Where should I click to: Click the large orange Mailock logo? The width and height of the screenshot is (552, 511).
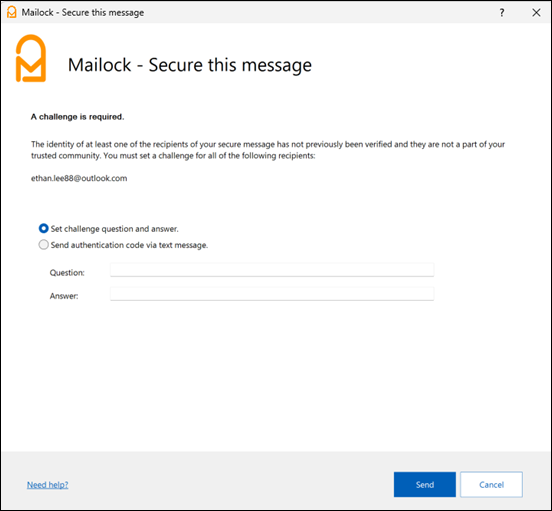coord(31,58)
